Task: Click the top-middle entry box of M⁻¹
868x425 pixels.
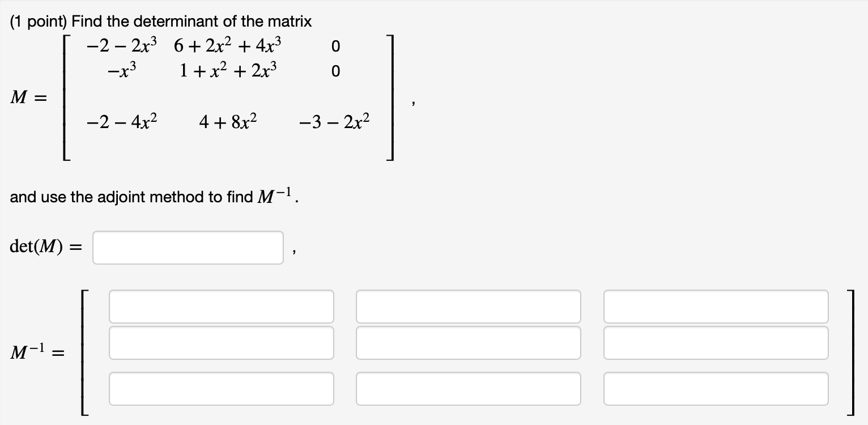Action: point(469,306)
